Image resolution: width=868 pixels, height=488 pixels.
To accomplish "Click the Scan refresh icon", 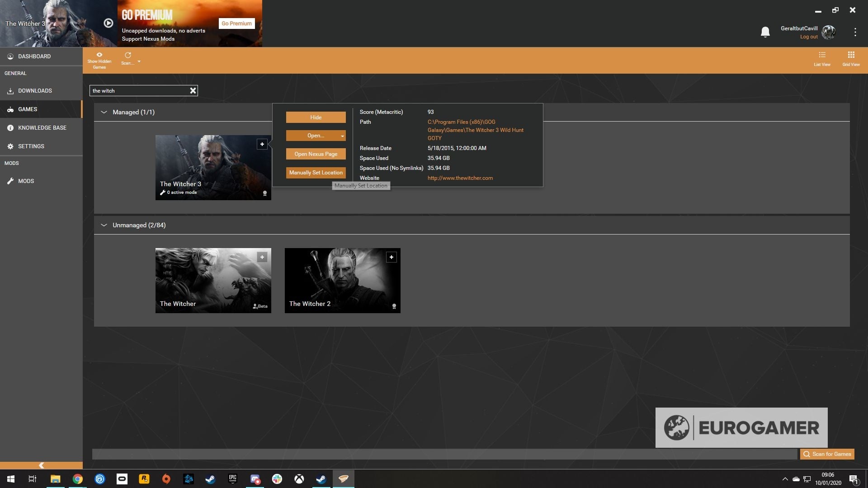I will coord(128,55).
